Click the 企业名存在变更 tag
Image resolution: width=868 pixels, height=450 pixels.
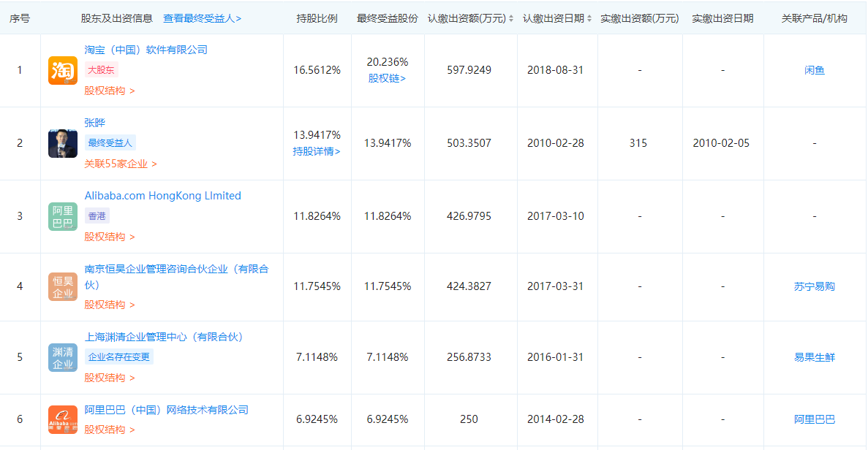coord(119,357)
